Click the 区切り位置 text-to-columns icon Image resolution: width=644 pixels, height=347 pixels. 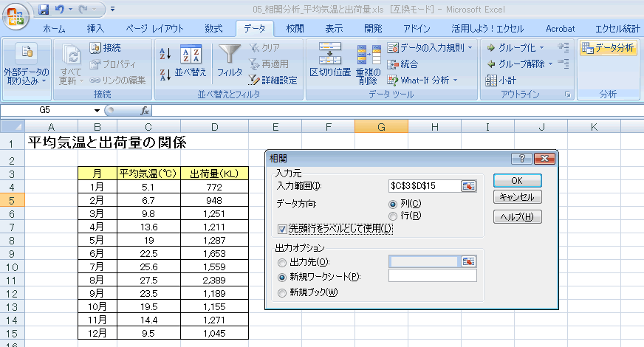329,60
